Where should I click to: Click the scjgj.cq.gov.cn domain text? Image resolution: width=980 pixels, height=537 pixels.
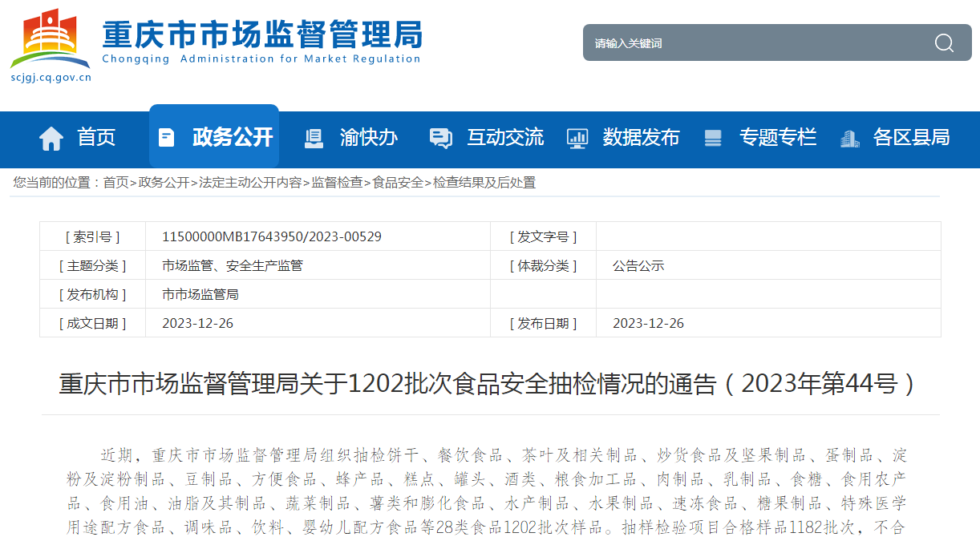[x=51, y=78]
